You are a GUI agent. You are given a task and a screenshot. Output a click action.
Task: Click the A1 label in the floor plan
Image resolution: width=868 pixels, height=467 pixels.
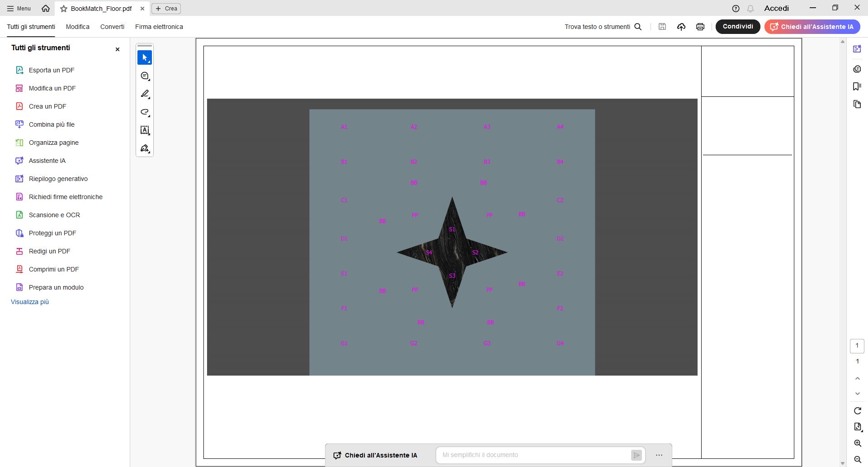click(x=344, y=127)
